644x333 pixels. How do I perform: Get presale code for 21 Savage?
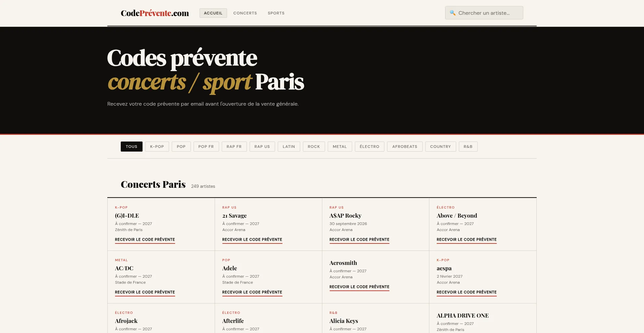(x=252, y=240)
